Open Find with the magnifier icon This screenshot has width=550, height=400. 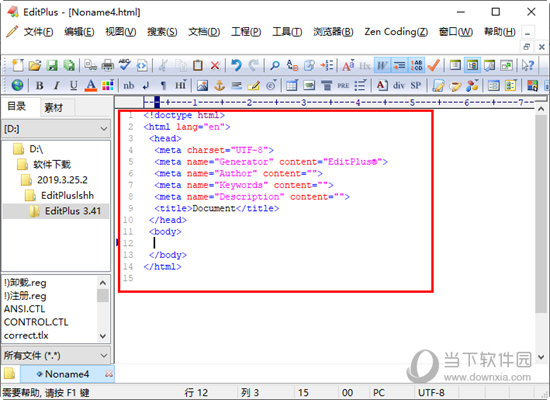point(275,65)
